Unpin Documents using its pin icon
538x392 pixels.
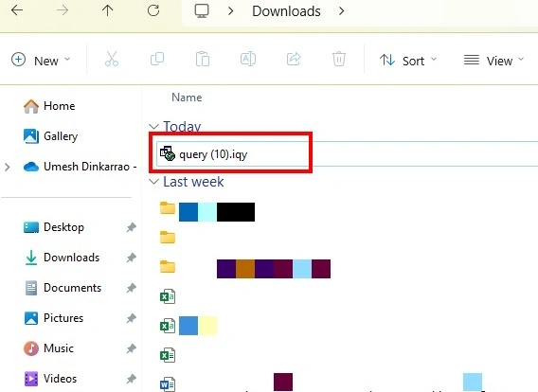pos(131,288)
